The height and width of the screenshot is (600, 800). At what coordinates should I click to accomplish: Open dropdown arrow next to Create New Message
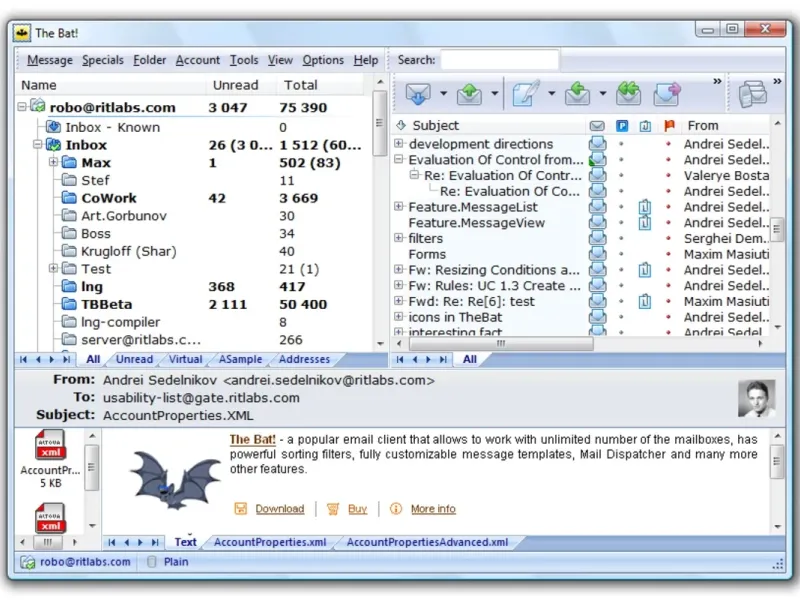click(552, 94)
